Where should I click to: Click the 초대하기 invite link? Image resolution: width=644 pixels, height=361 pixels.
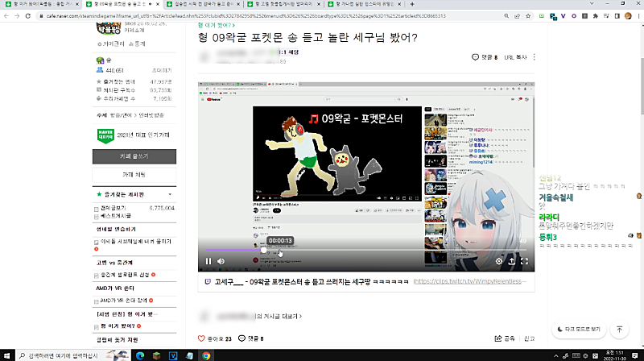click(x=162, y=70)
